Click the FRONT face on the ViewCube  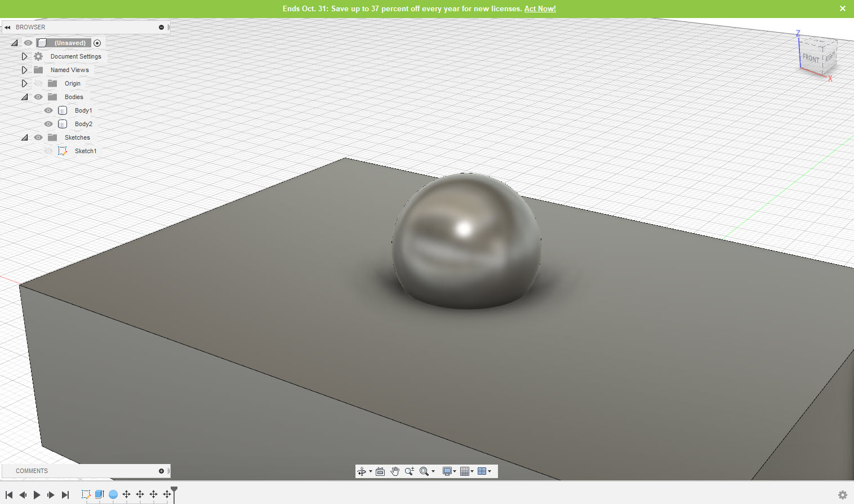[810, 58]
